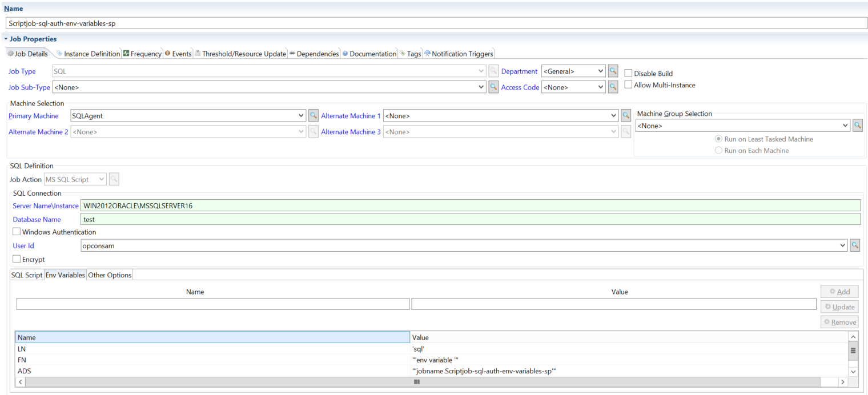Viewport: 868px width, 395px height.
Task: Click the Remove button
Action: click(839, 322)
